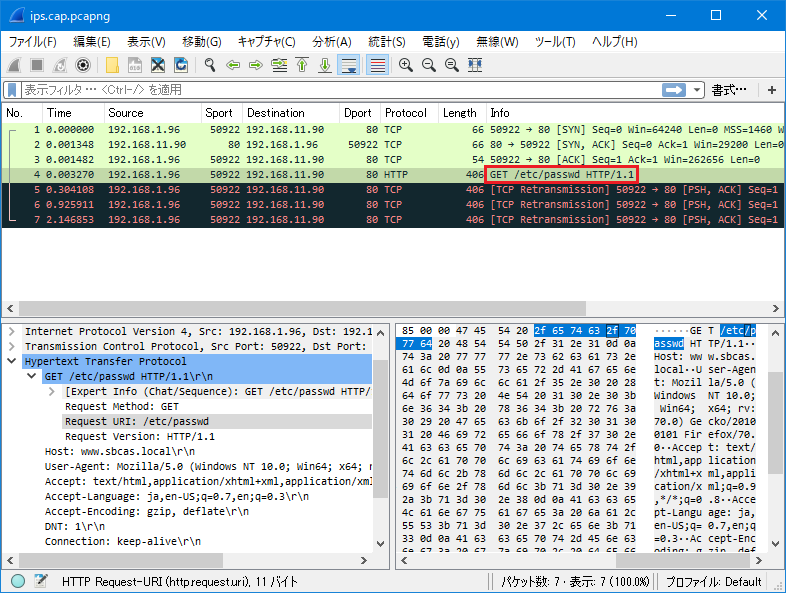Screen dimensions: 786x593
Task: Apply the display filter arrow button
Action: click(x=674, y=90)
